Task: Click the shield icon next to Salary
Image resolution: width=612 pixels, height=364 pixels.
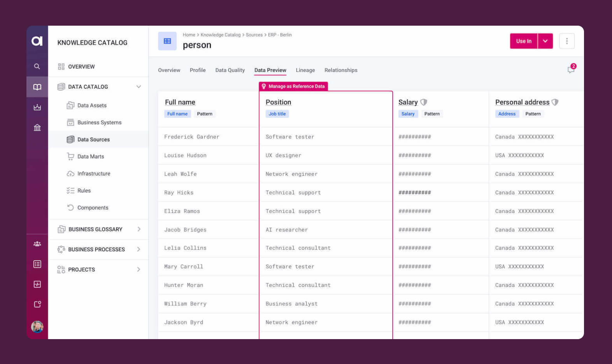Action: 424,102
